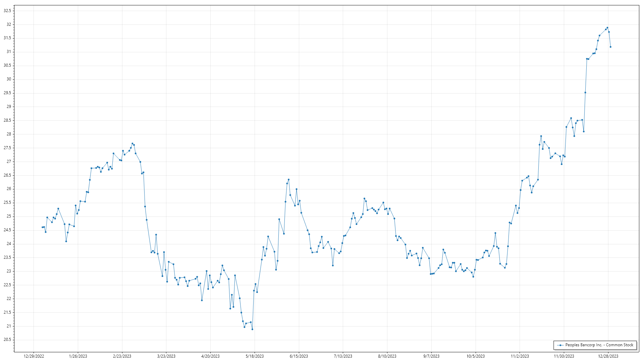Click the legend line marker icon
This screenshot has height=362, width=644.
pyautogui.click(x=560, y=345)
